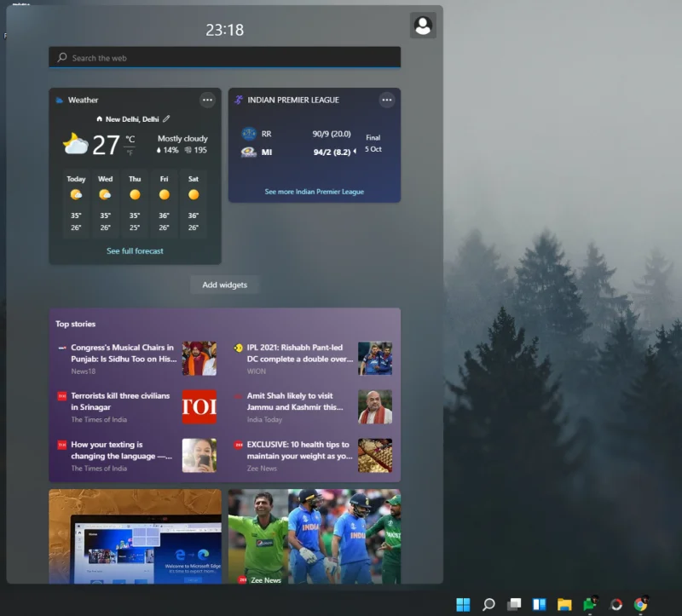This screenshot has width=682, height=616.
Task: Click the Zee News cricket story thumbnail
Action: click(313, 535)
